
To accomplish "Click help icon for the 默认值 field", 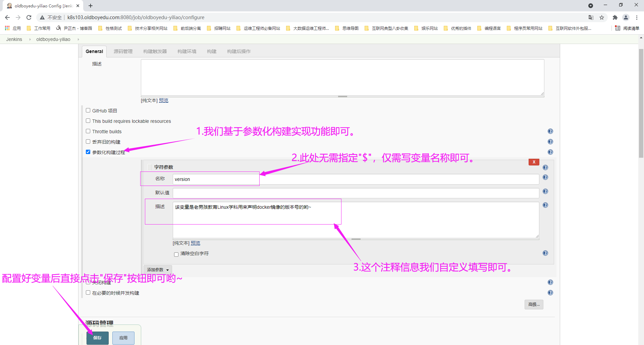I will coord(545,191).
